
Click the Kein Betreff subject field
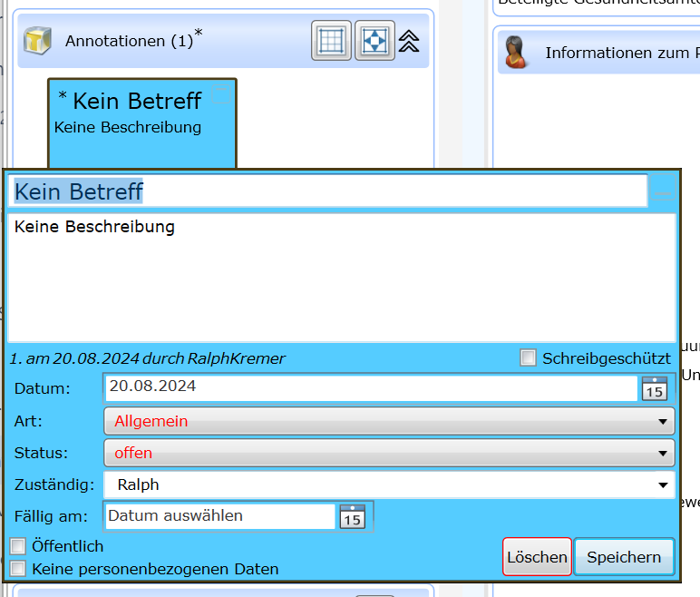pos(328,191)
